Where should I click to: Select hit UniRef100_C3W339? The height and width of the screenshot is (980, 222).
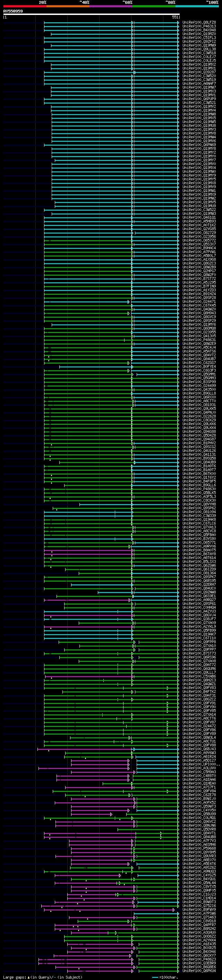coord(199,516)
